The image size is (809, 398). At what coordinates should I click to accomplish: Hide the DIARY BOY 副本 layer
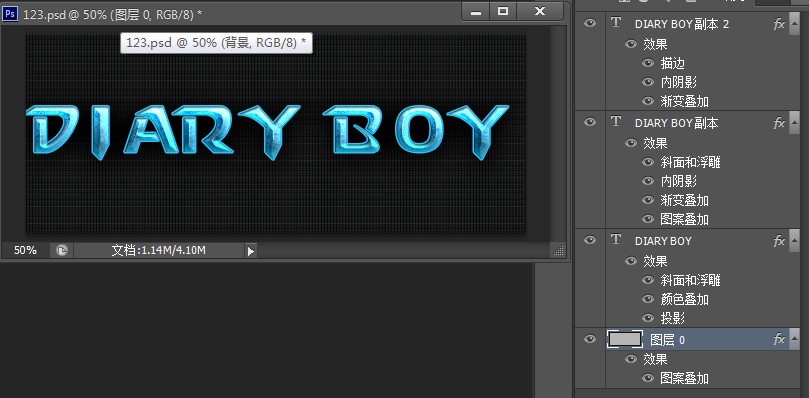[x=590, y=122]
